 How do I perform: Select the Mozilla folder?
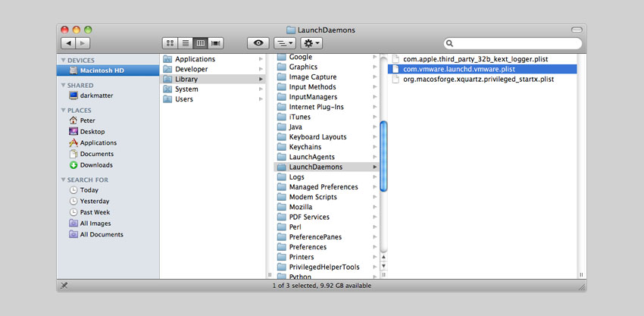(327, 207)
